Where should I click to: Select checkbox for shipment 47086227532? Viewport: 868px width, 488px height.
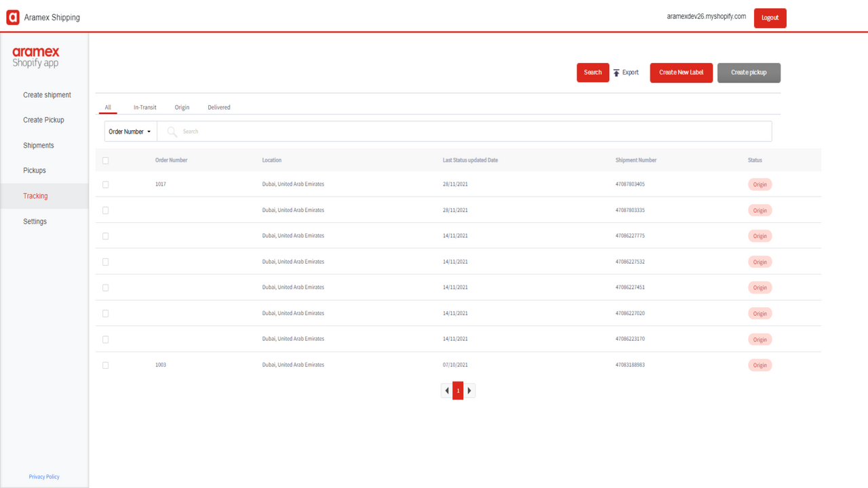[x=105, y=262]
